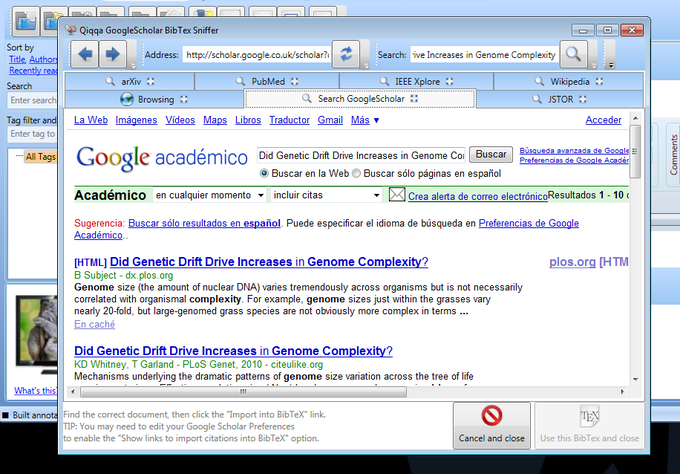Open first [HTML] Genetic Drift result title

pos(269,262)
